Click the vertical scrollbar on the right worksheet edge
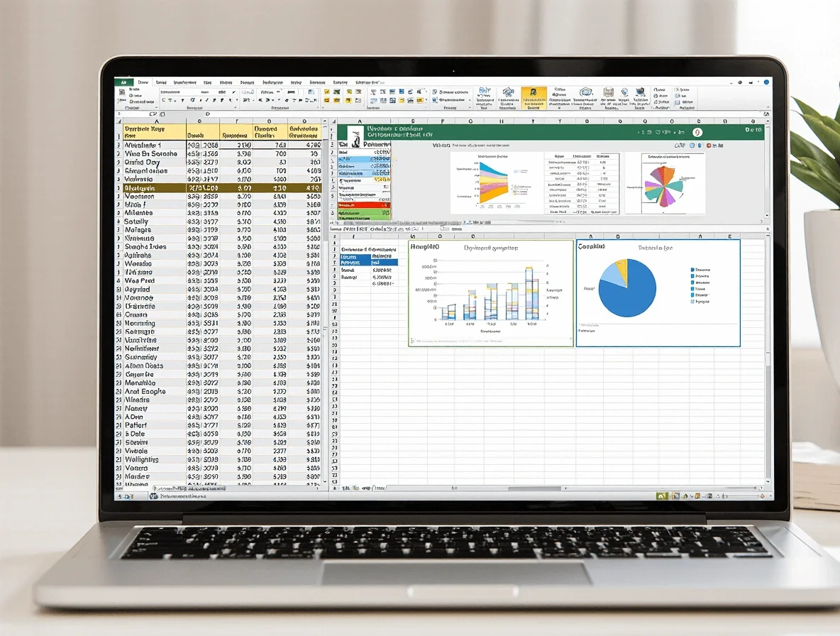840x636 pixels. pyautogui.click(x=768, y=359)
